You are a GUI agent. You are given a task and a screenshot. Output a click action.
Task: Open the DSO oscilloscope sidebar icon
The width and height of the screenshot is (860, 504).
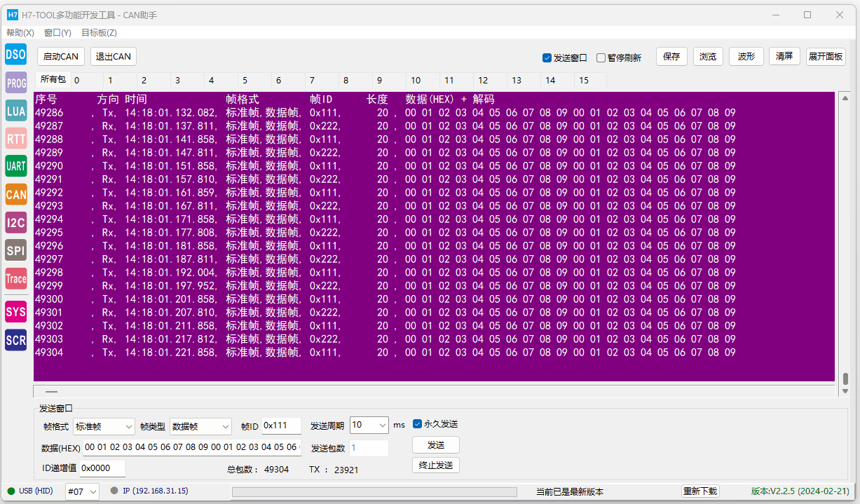(15, 54)
